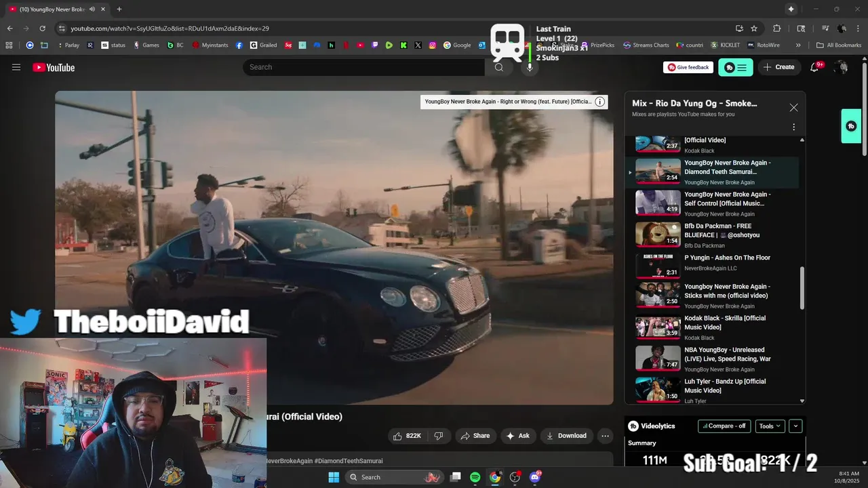This screenshot has width=868, height=488.
Task: Open the Facebook bookmark icon
Action: [239, 45]
